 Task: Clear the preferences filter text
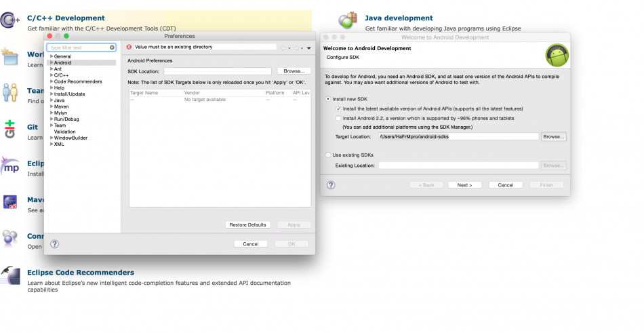point(112,47)
